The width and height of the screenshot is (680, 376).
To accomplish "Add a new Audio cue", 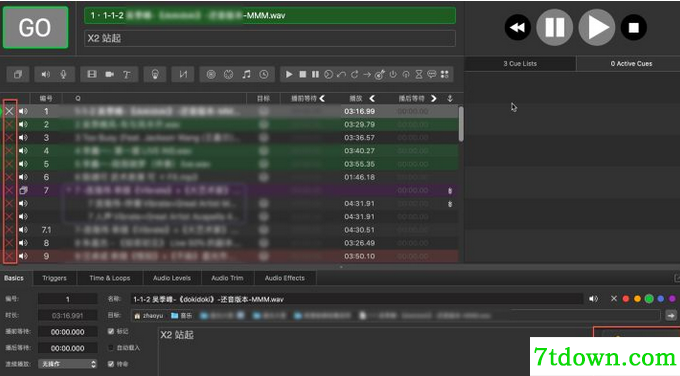I will pos(46,75).
